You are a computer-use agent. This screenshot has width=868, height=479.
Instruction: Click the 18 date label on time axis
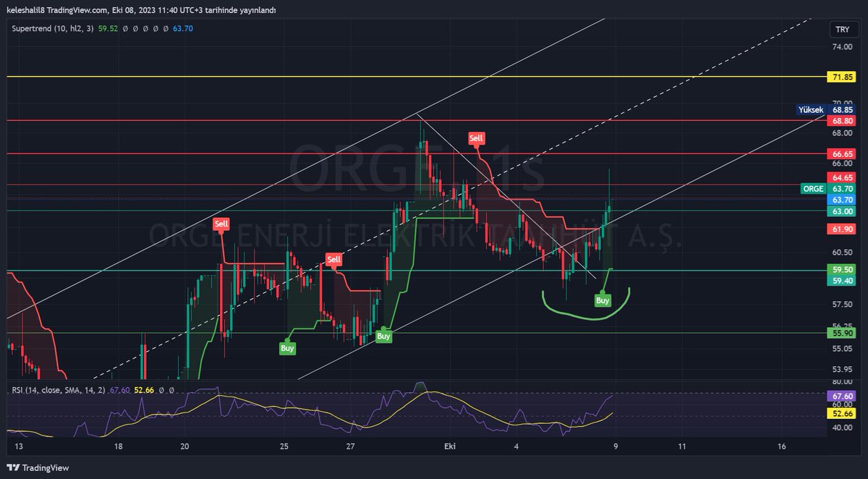pyautogui.click(x=119, y=447)
